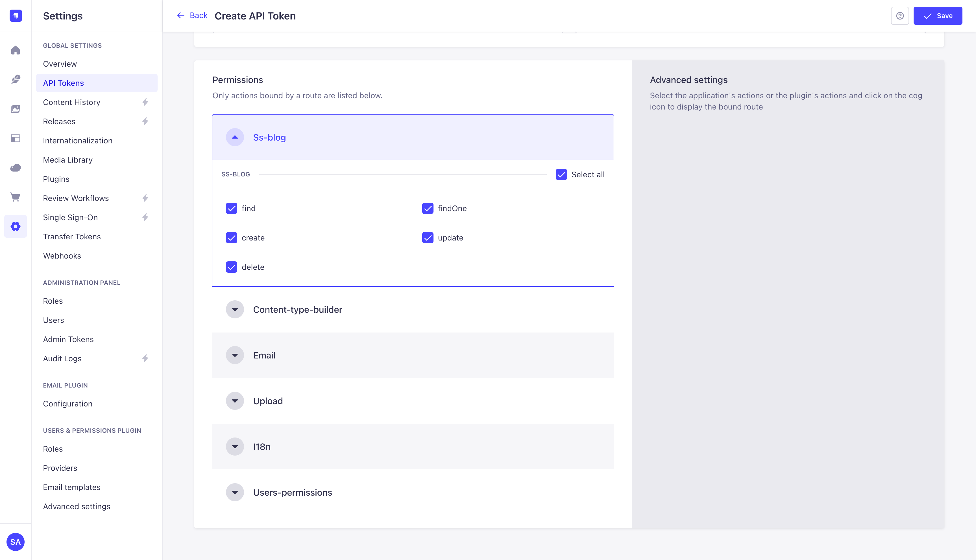The image size is (976, 560).
Task: Go to Overview settings
Action: point(97,64)
